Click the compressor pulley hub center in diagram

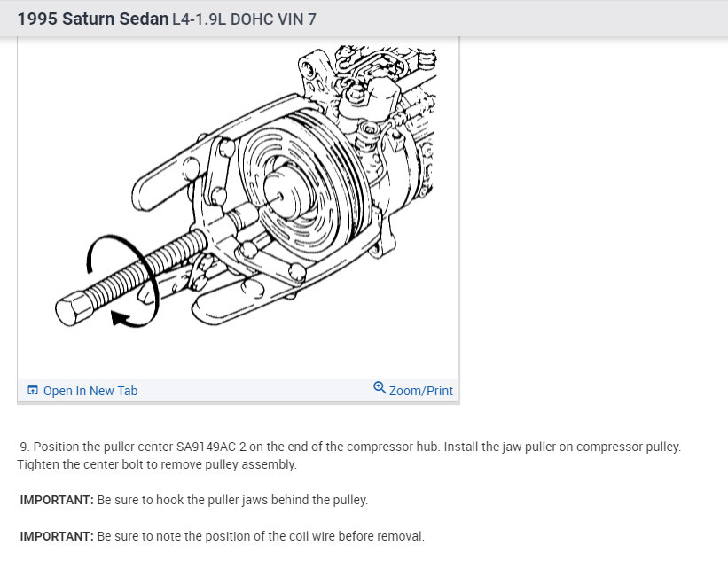pyautogui.click(x=280, y=197)
